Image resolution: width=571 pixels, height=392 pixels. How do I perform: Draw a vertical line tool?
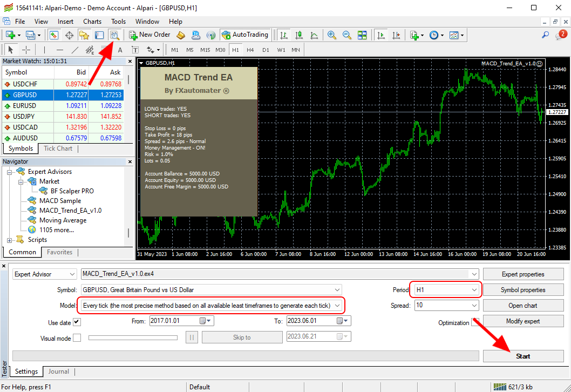(44, 50)
